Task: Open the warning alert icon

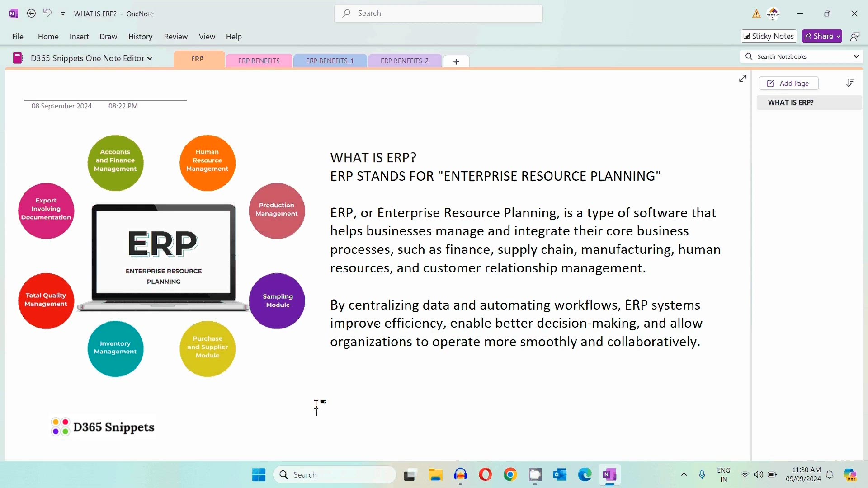Action: tap(756, 14)
